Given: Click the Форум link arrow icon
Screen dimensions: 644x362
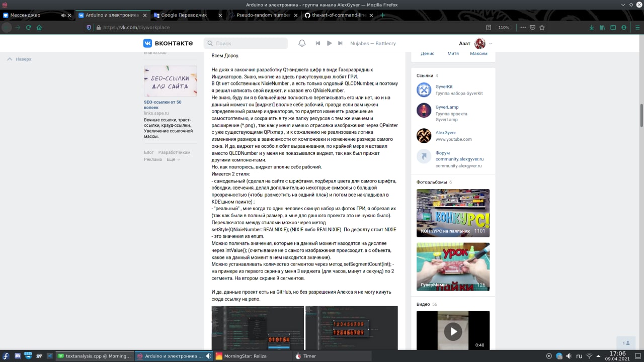Looking at the screenshot, I should click(424, 156).
